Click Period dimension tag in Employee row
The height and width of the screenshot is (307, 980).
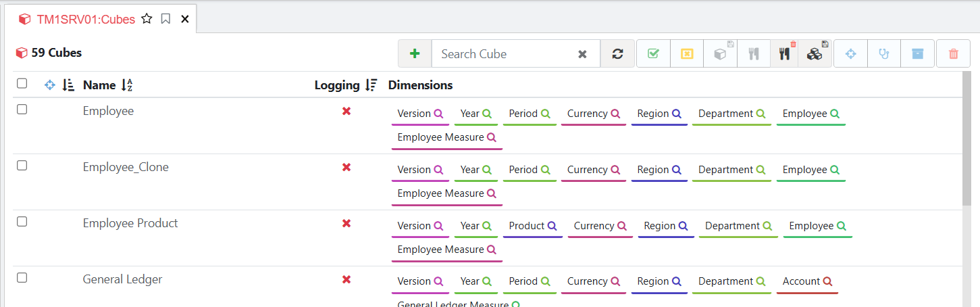tap(530, 114)
